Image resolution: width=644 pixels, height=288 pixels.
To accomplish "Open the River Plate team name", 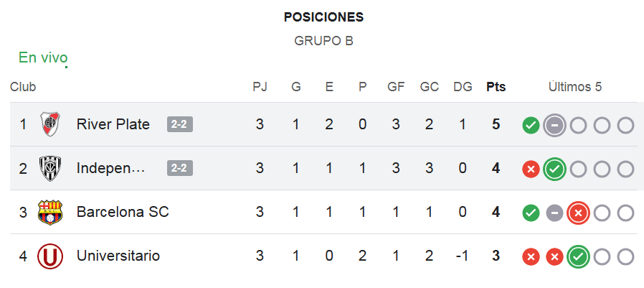I will (113, 124).
